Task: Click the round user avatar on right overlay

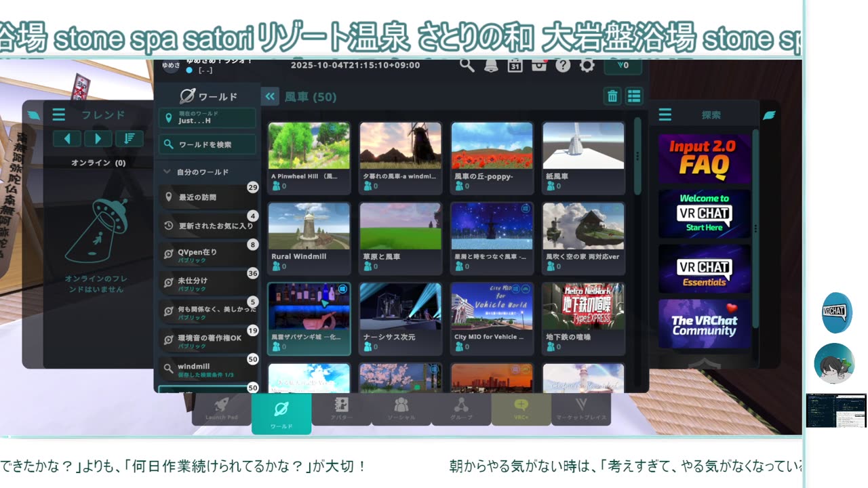Action: (834, 363)
